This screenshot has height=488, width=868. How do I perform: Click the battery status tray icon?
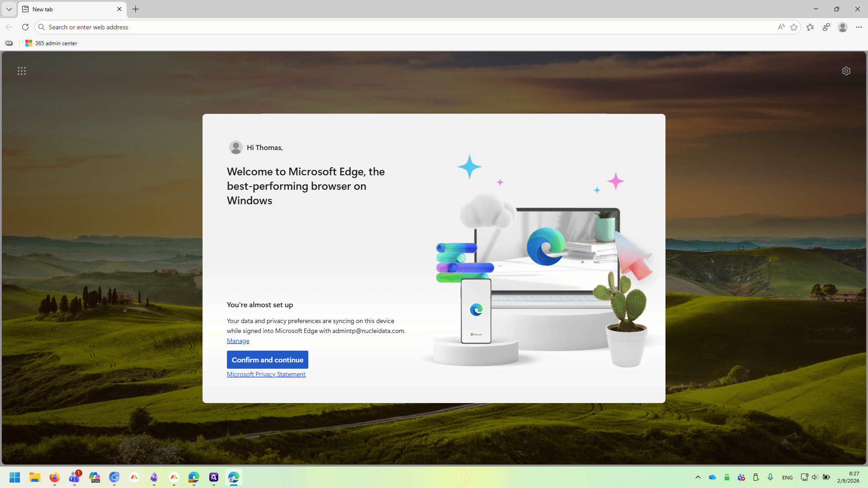tap(826, 477)
